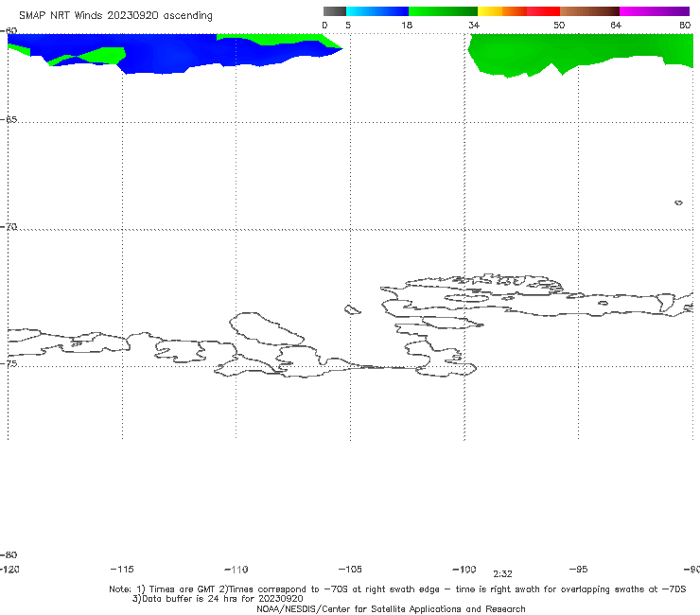The image size is (700, 615).
Task: Click the color bar label "34"
Action: tap(474, 25)
